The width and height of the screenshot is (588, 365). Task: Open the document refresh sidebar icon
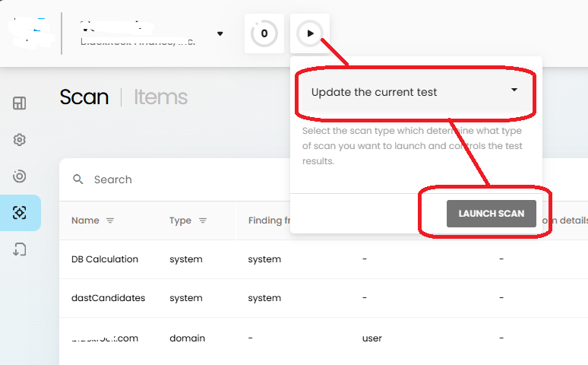[20, 249]
